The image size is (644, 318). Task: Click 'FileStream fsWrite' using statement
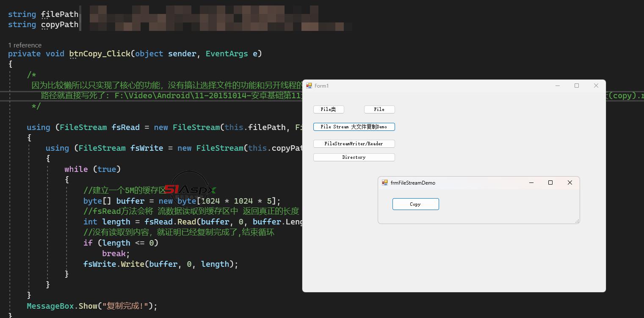174,148
